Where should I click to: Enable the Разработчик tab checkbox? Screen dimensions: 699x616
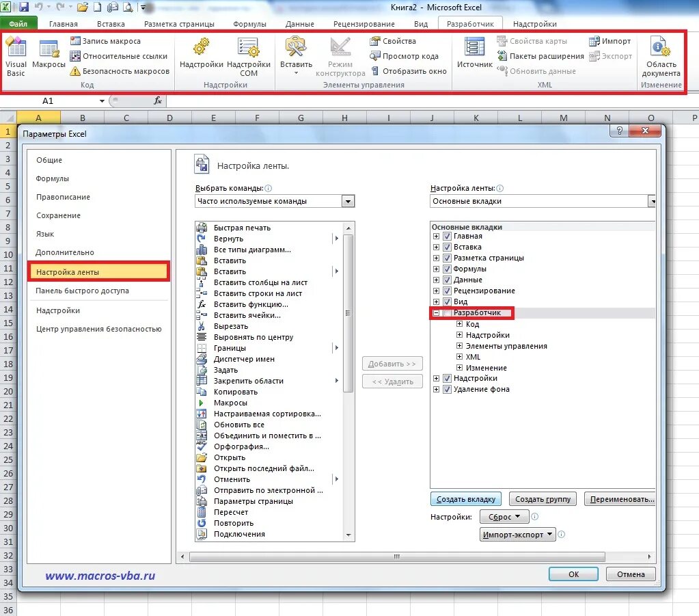(447, 312)
